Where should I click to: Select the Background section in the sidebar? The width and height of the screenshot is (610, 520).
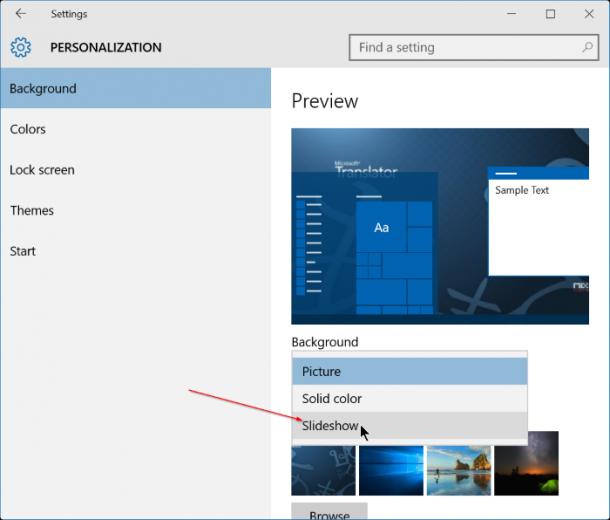[135, 88]
